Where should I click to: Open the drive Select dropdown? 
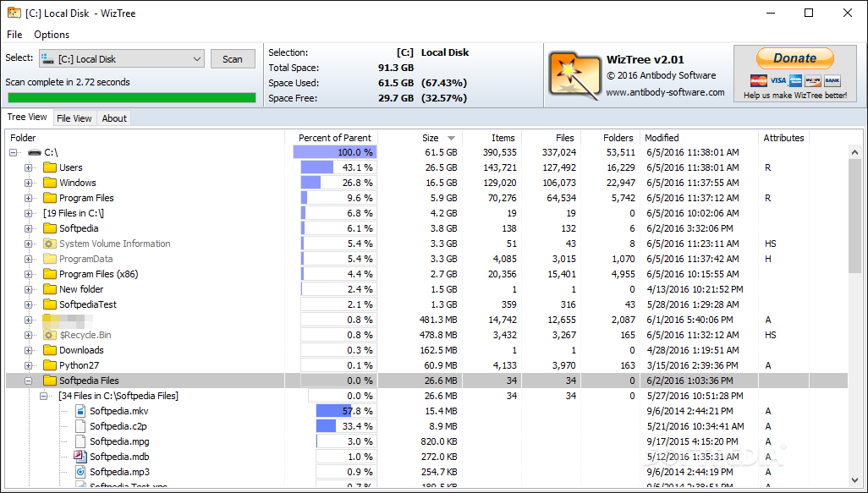click(x=122, y=59)
